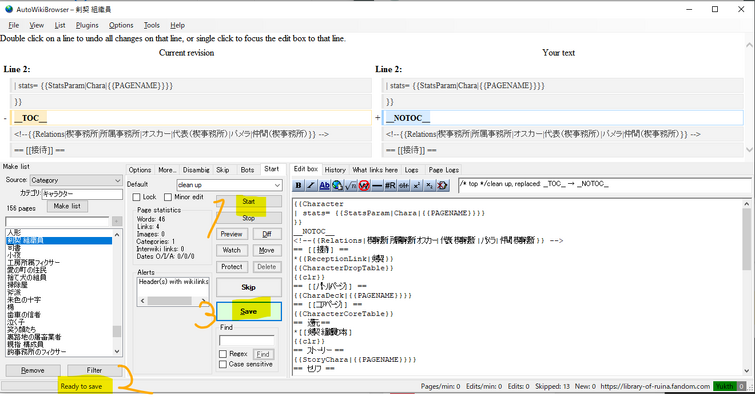Open the Plugins menu
Image resolution: width=755 pixels, height=399 pixels.
pos(87,25)
